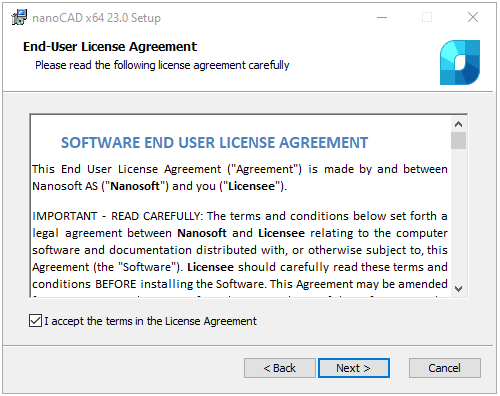Click the installer icon in title bar

19,17
